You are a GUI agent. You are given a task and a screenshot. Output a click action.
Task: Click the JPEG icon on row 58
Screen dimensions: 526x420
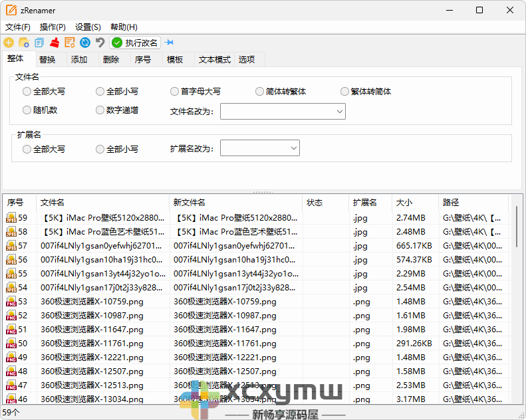(11, 232)
